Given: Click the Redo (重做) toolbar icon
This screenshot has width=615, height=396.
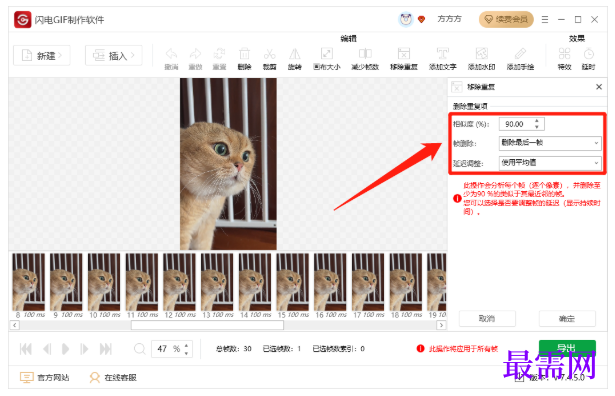Looking at the screenshot, I should point(195,58).
